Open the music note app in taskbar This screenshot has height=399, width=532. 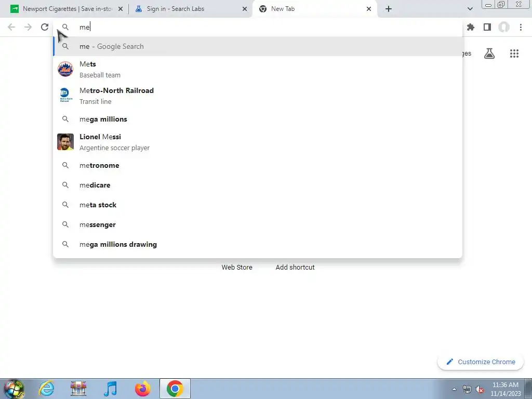110,389
